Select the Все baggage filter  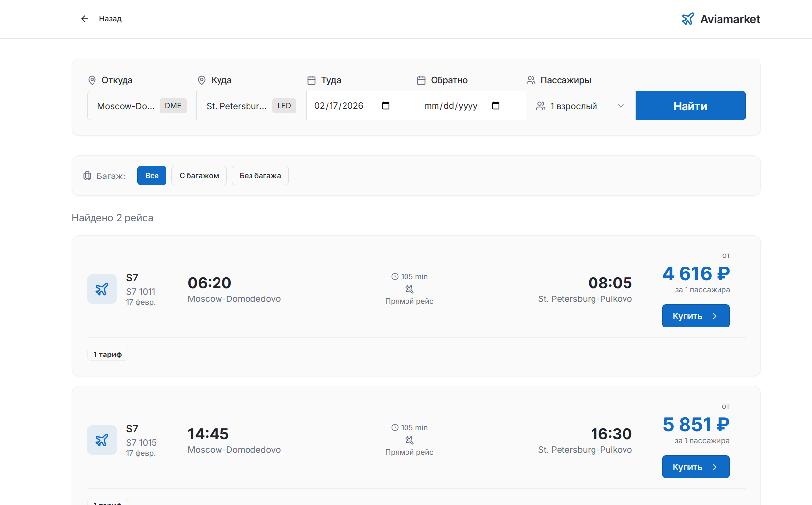152,176
